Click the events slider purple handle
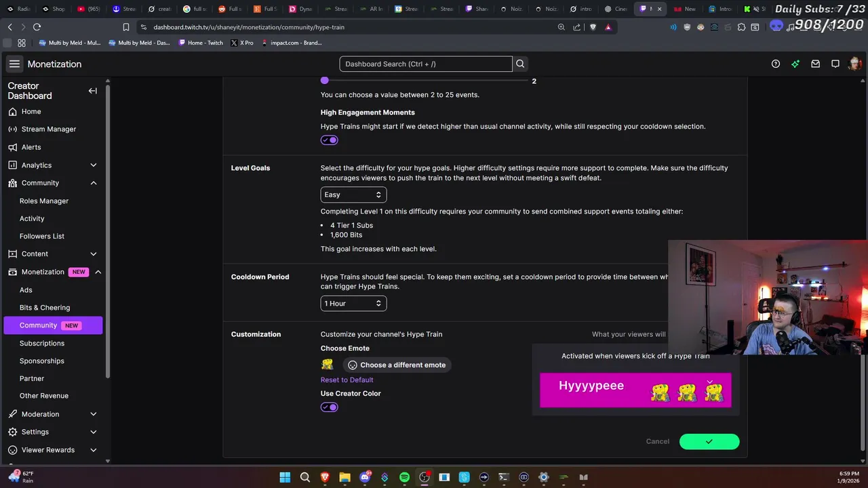The width and height of the screenshot is (868, 488). (x=325, y=81)
